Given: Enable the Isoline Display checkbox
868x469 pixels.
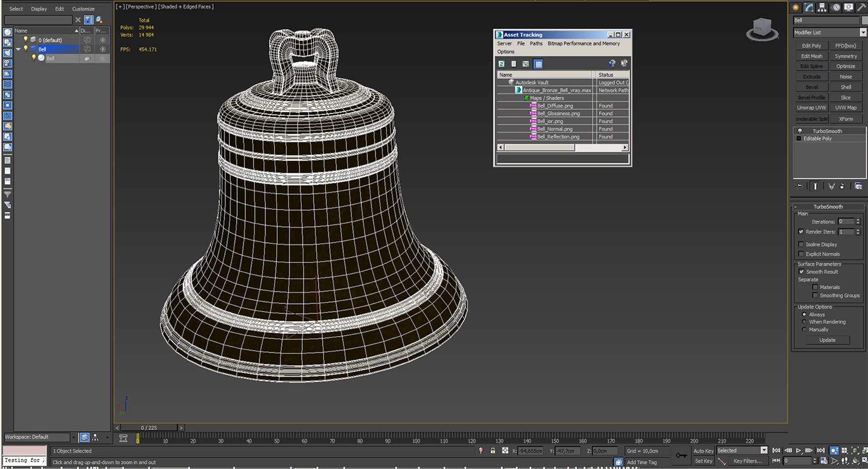Looking at the screenshot, I should click(801, 244).
